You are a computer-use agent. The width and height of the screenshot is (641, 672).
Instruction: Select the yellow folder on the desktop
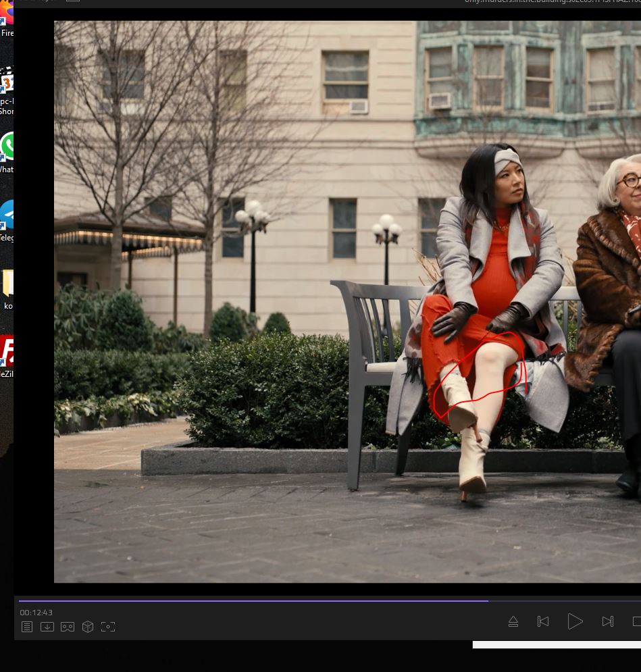(x=7, y=285)
